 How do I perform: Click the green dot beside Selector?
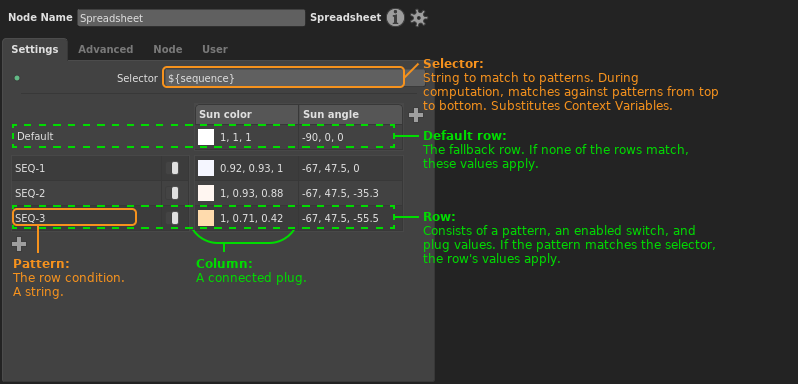point(17,78)
